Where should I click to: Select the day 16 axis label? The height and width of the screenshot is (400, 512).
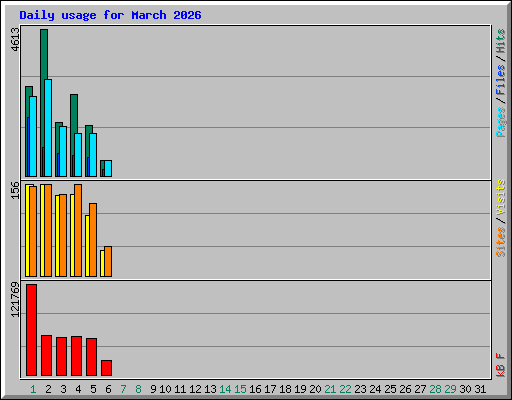[255, 389]
